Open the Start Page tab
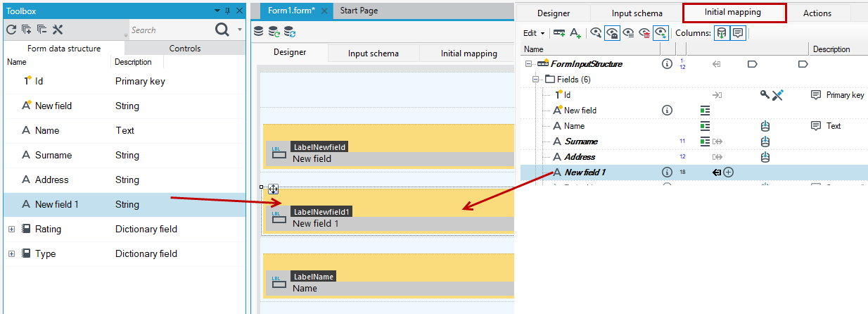The height and width of the screenshot is (314, 868). (359, 11)
